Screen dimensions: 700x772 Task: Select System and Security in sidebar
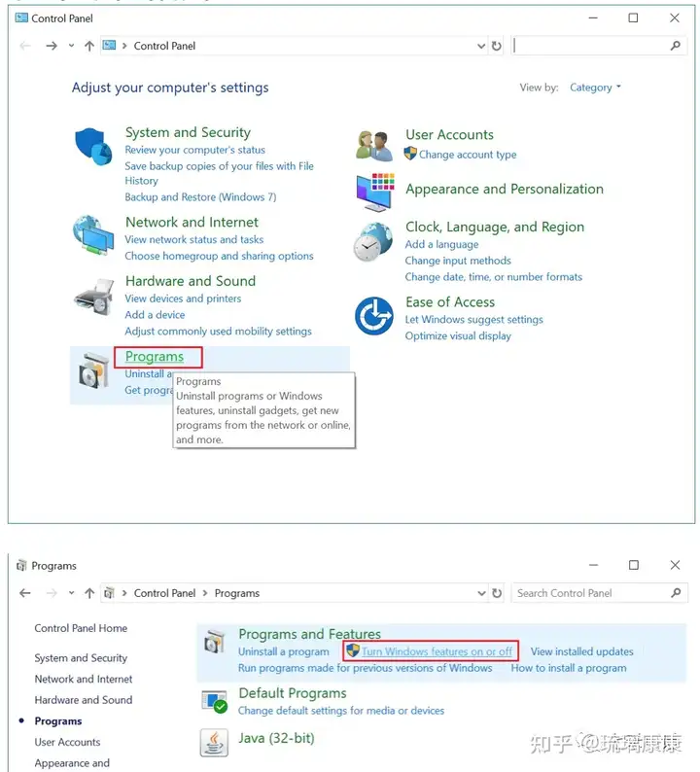81,658
